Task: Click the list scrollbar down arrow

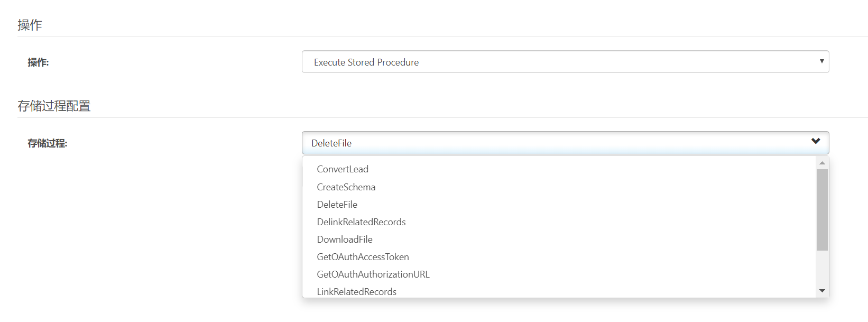Action: coord(822,291)
